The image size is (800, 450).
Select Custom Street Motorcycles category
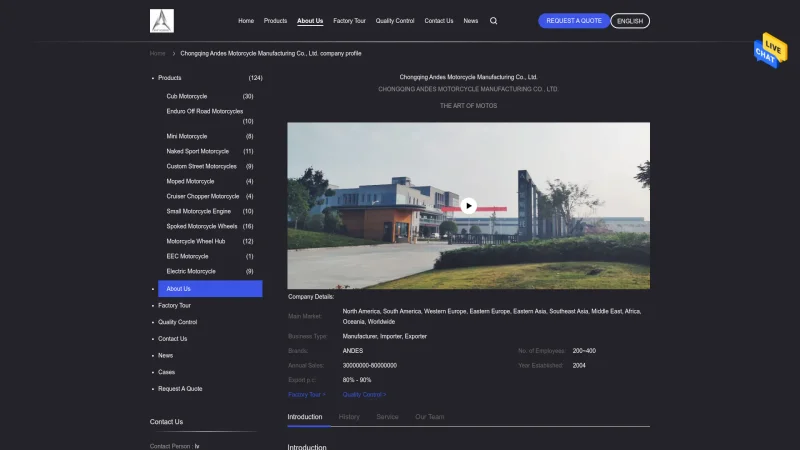(x=202, y=166)
